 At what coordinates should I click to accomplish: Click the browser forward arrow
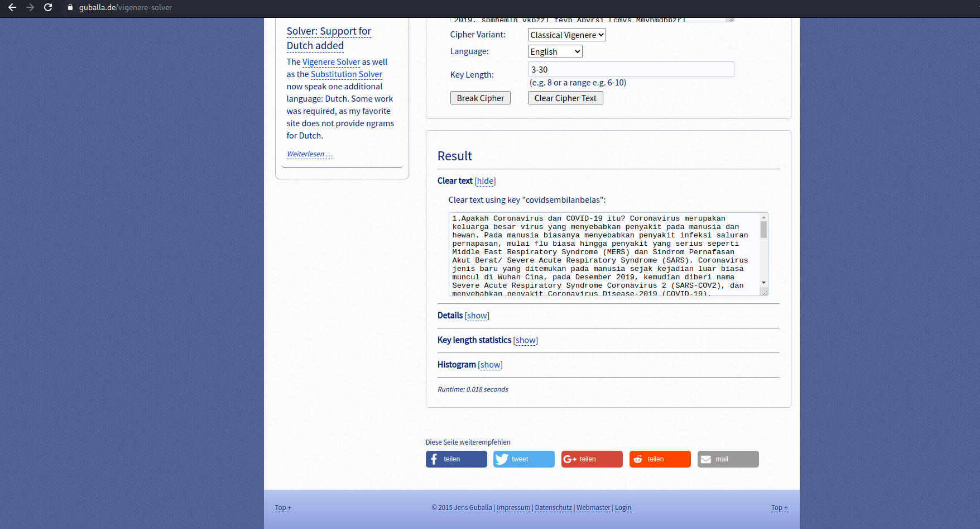tap(30, 7)
